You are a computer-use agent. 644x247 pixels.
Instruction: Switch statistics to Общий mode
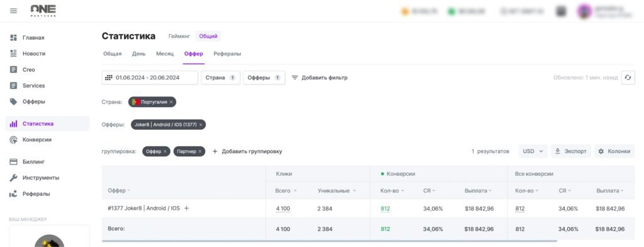click(x=208, y=36)
